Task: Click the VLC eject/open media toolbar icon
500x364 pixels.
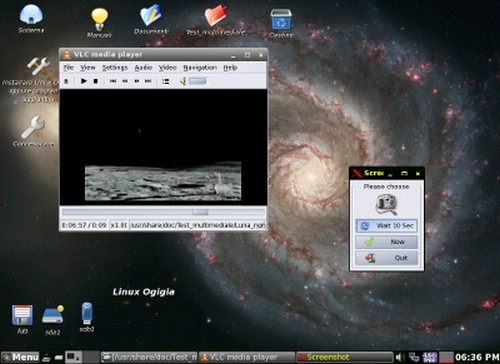Action: [66, 81]
